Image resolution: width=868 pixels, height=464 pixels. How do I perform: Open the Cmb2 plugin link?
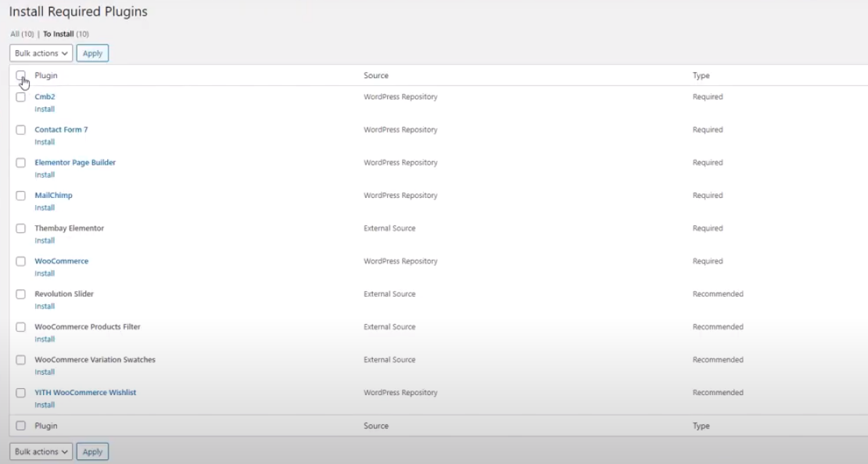coord(45,96)
